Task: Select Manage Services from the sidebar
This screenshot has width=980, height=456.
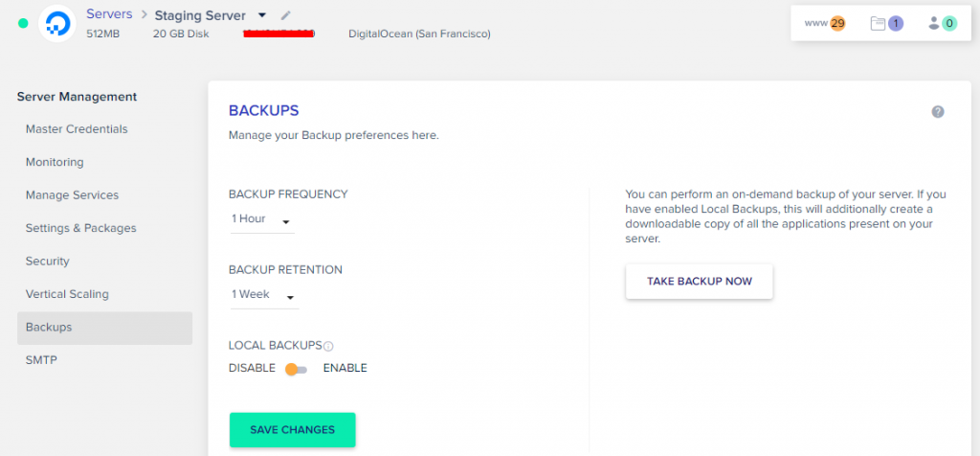Action: [x=72, y=195]
